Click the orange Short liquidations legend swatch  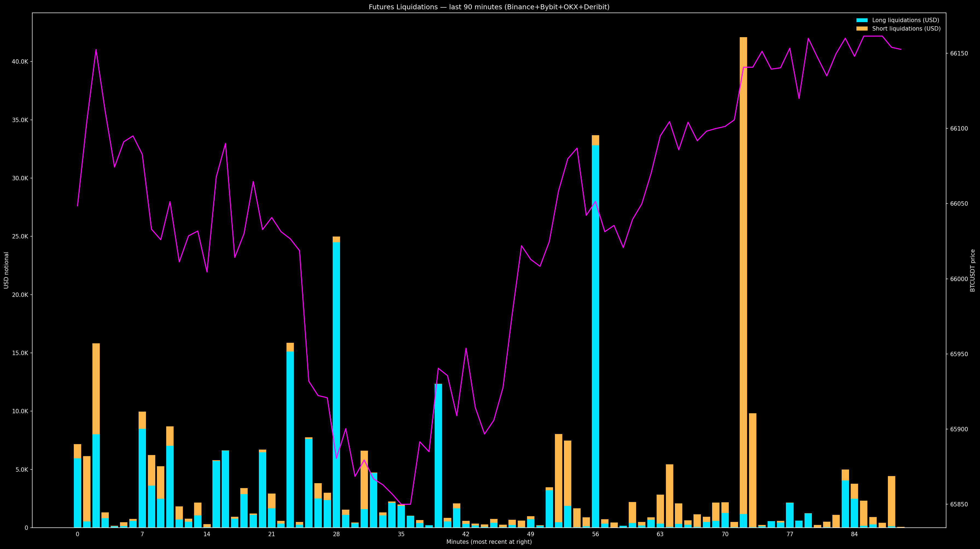tap(862, 28)
